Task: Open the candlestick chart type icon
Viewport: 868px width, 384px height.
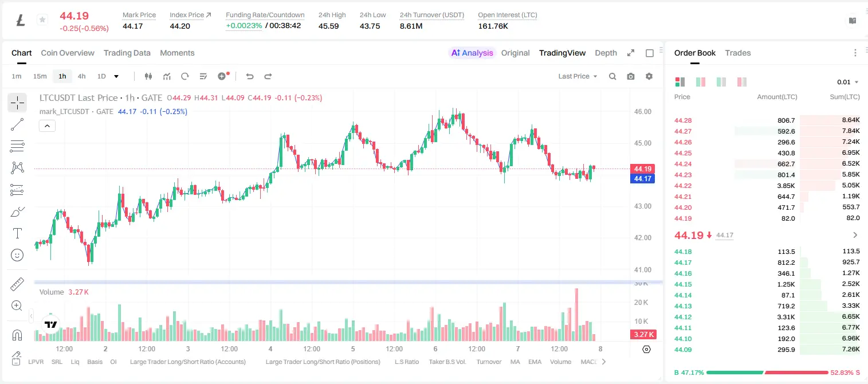Action: point(148,76)
